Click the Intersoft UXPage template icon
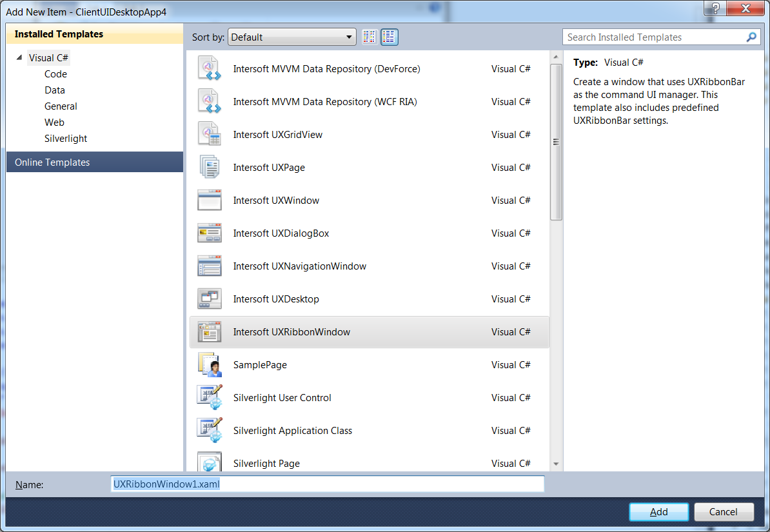This screenshot has width=770, height=532. pos(210,168)
